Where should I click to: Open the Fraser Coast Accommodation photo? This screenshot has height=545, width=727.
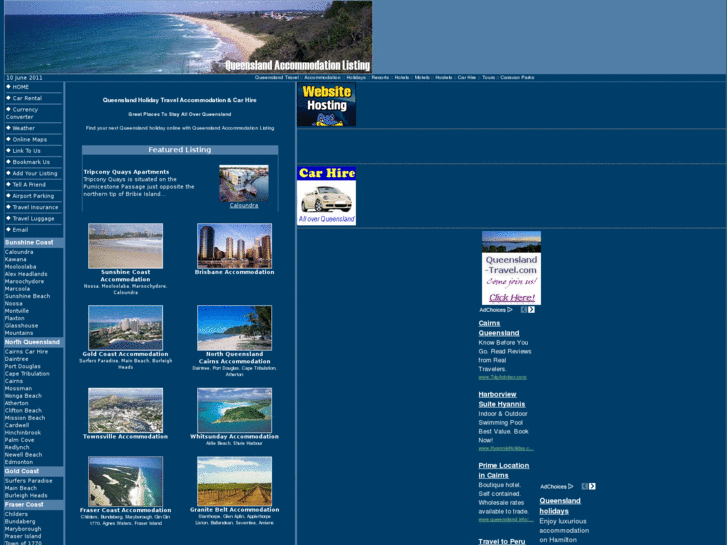click(x=126, y=481)
